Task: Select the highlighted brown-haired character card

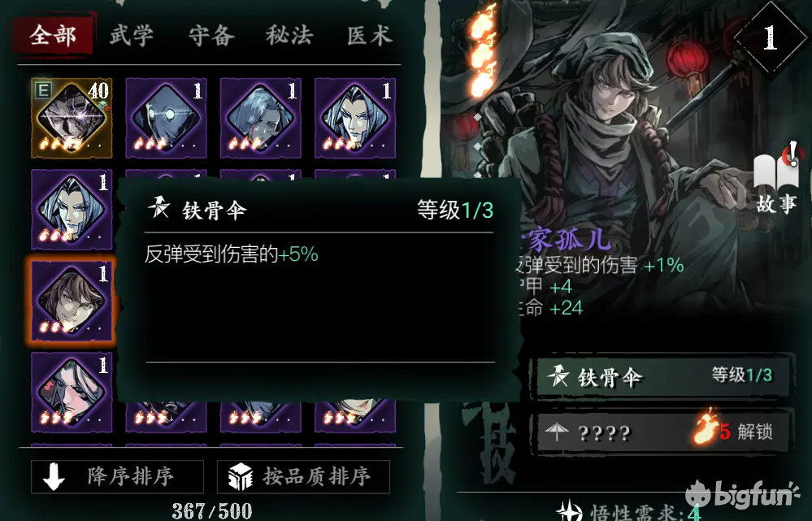Action: click(x=72, y=301)
